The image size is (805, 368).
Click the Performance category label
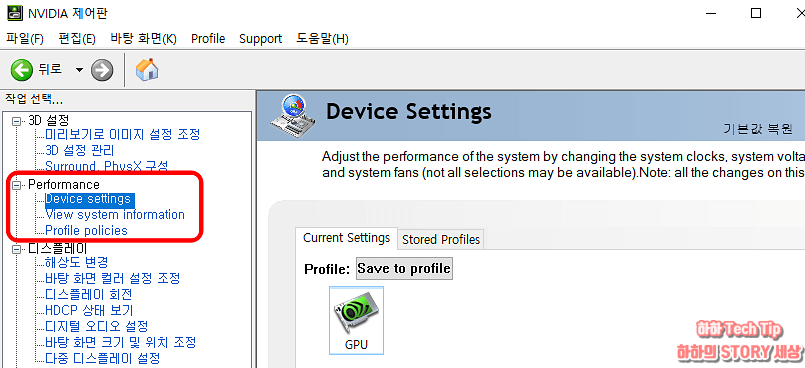coord(64,184)
